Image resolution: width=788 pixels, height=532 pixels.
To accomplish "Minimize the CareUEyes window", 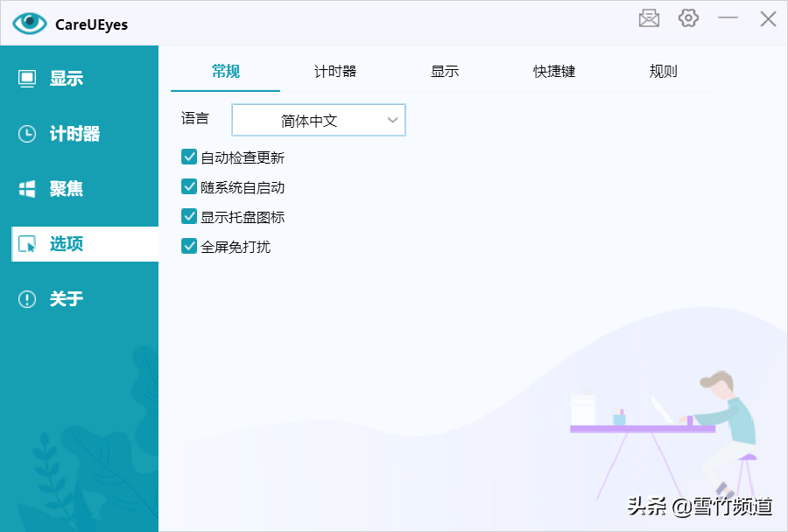I will (728, 18).
